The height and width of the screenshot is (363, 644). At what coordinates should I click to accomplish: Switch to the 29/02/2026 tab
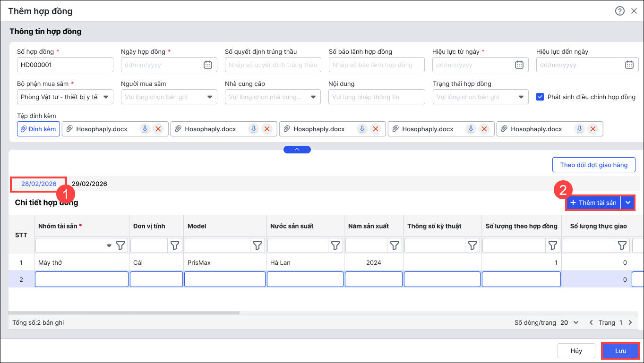pyautogui.click(x=89, y=184)
